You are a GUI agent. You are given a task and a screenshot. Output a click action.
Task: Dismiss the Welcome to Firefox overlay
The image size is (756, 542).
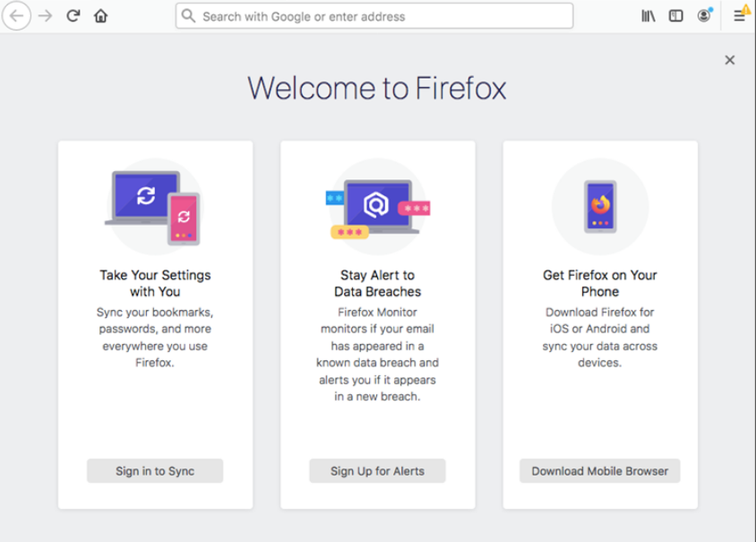pyautogui.click(x=729, y=60)
